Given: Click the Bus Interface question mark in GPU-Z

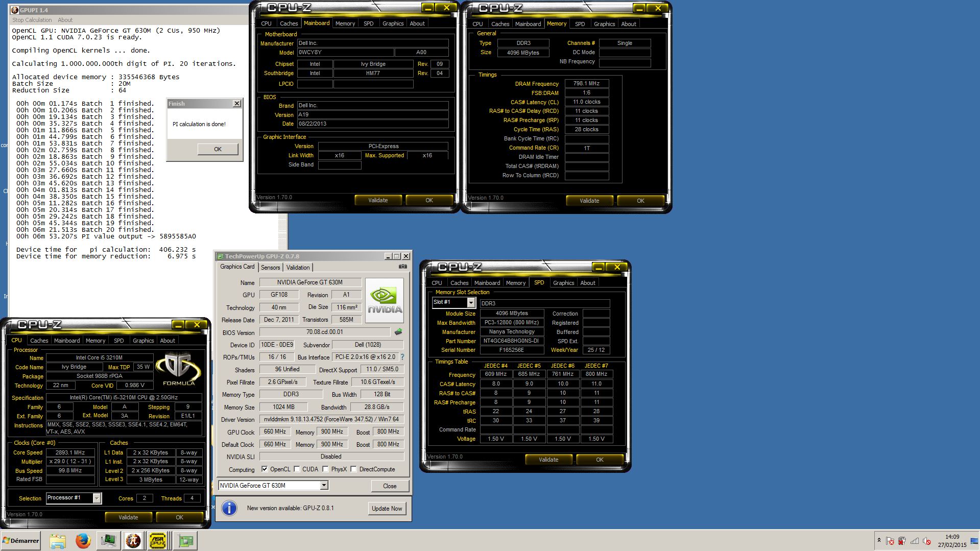Looking at the screenshot, I should (402, 357).
